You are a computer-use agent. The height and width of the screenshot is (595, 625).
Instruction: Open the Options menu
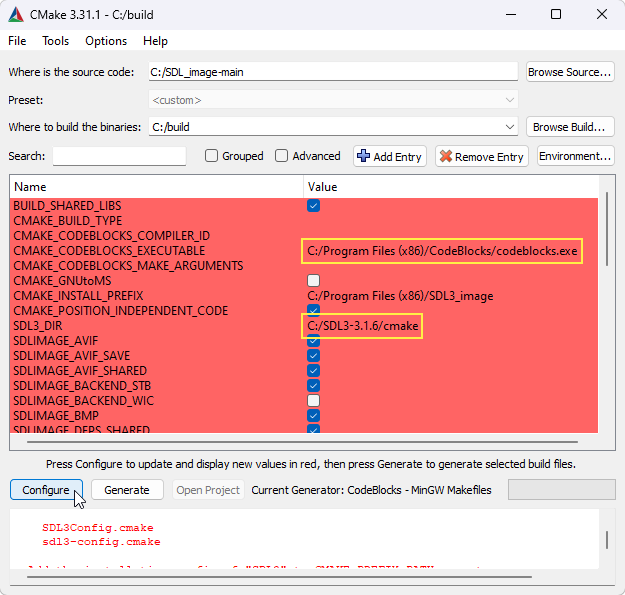106,41
